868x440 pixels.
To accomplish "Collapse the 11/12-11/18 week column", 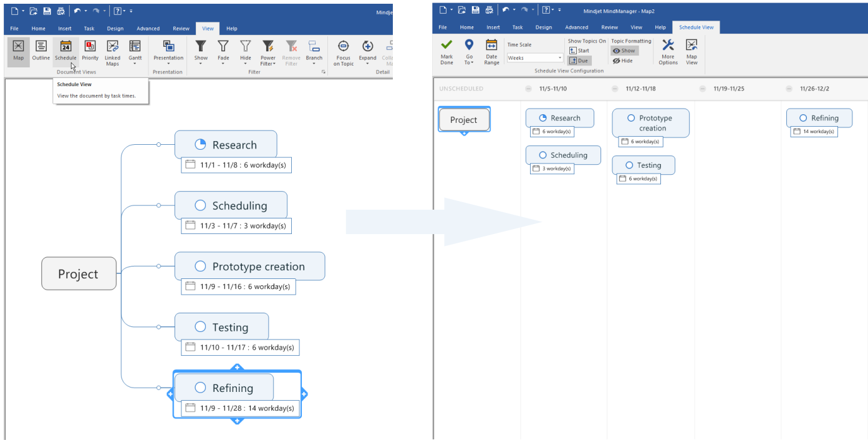I will click(x=615, y=89).
